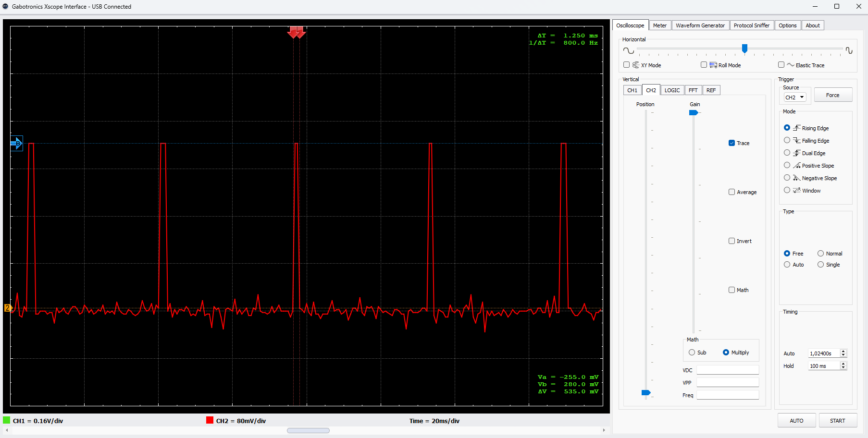Click the scrollbar right arrow below the plot
The image size is (868, 438).
point(604,430)
